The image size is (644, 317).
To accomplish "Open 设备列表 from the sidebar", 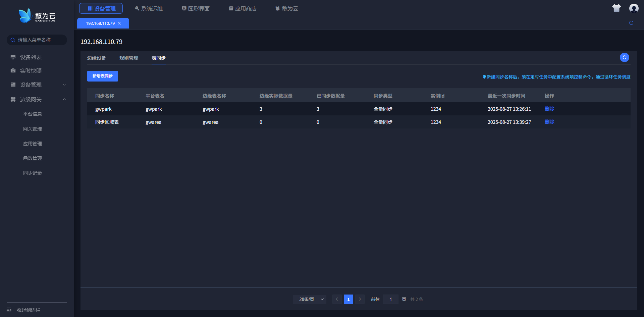I will point(31,57).
